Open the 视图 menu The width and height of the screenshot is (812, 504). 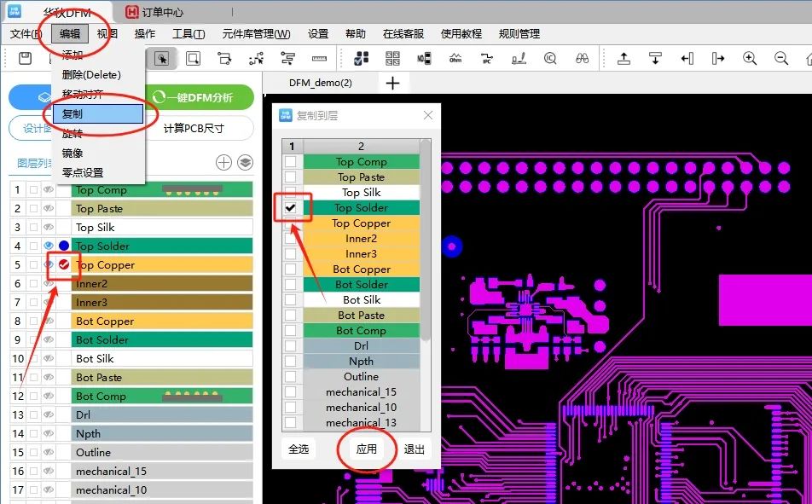click(107, 33)
